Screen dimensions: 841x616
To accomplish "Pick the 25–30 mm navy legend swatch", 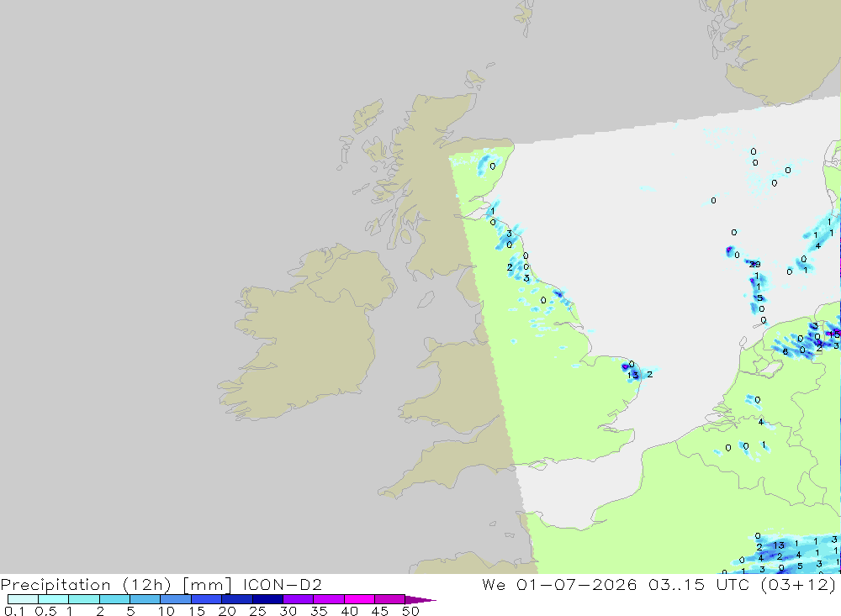I will click(x=267, y=599).
